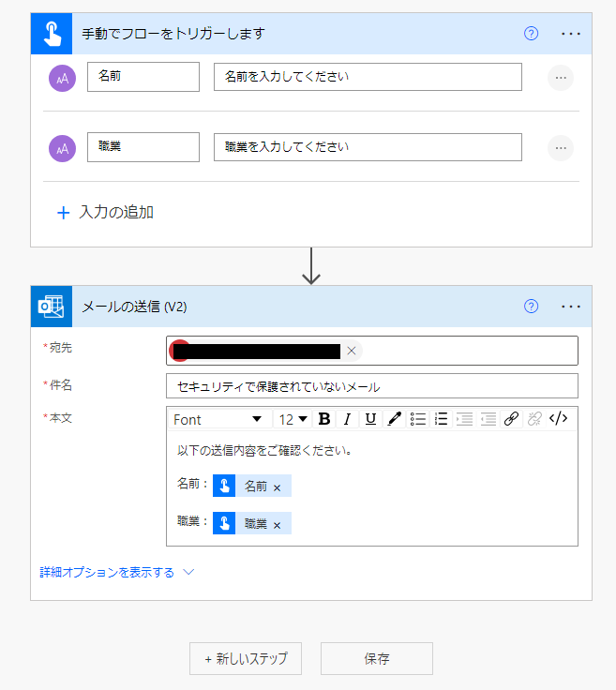Click the 件名 subject input field
Viewport: 616px width, 690px height.
[371, 386]
